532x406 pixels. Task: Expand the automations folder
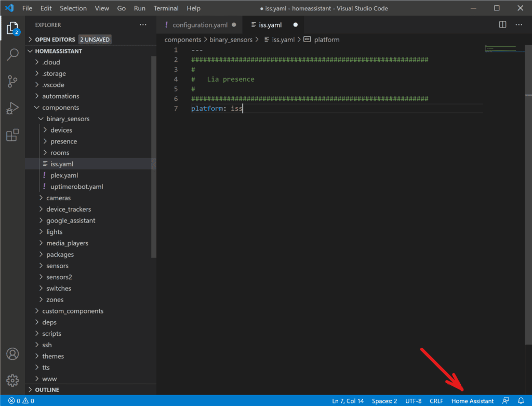tap(91, 96)
